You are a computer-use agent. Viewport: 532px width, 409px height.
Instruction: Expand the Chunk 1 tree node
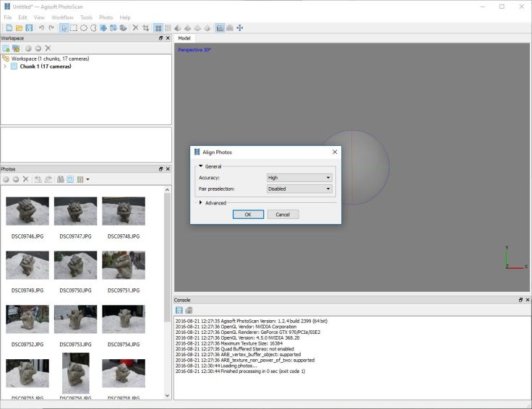5,66
